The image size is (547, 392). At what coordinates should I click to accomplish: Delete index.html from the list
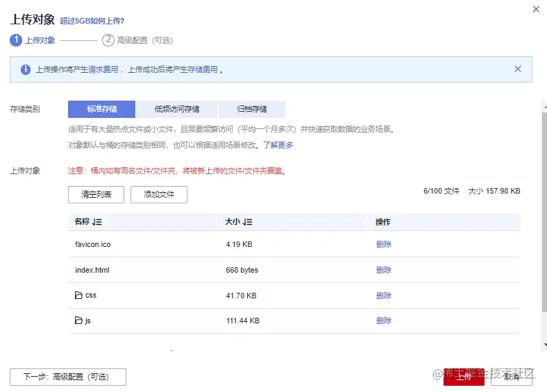384,270
